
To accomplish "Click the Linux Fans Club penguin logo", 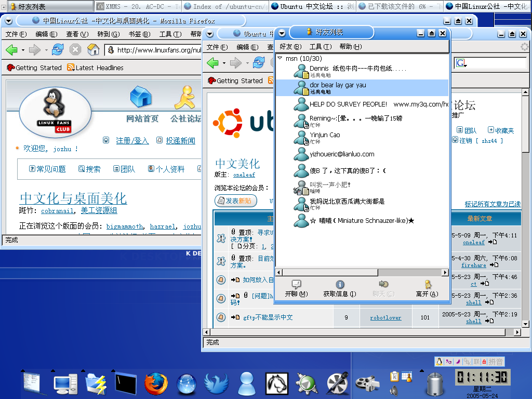I will pos(55,112).
